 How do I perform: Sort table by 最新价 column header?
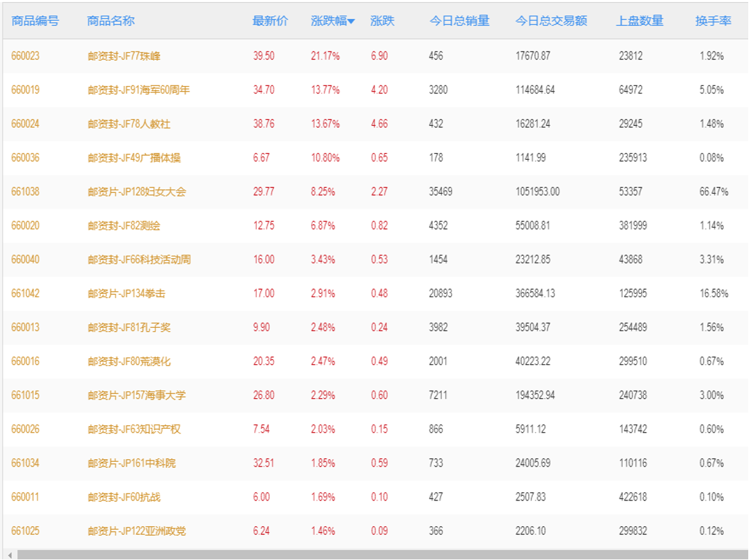click(x=270, y=21)
